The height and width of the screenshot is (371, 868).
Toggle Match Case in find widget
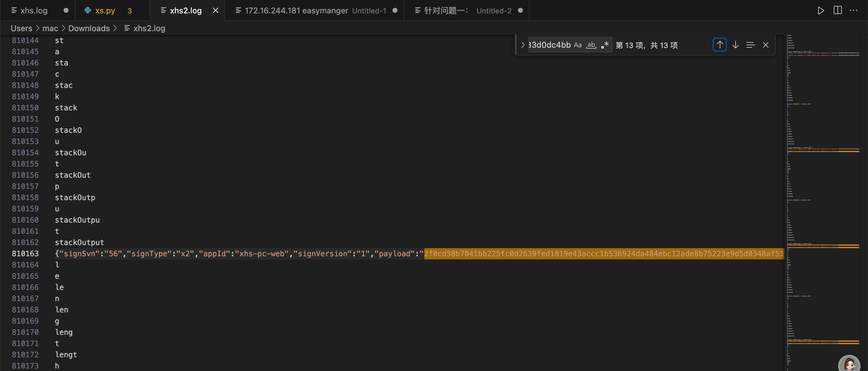578,45
